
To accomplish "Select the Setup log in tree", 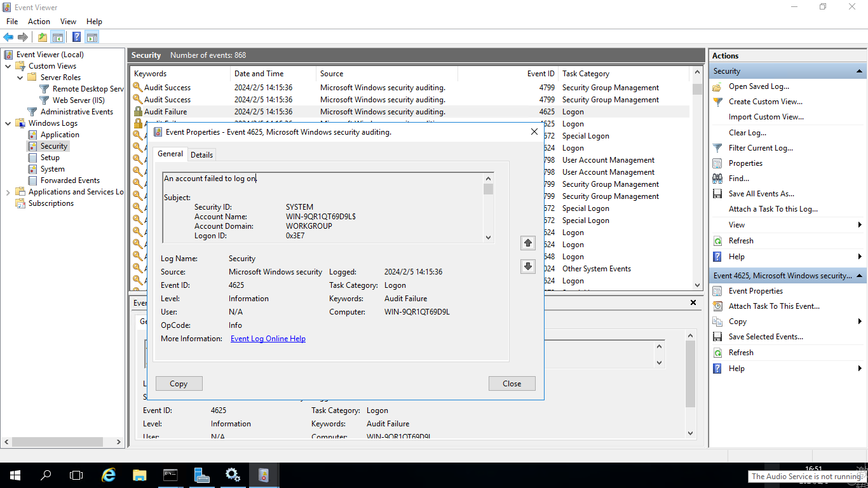I will coord(50,158).
